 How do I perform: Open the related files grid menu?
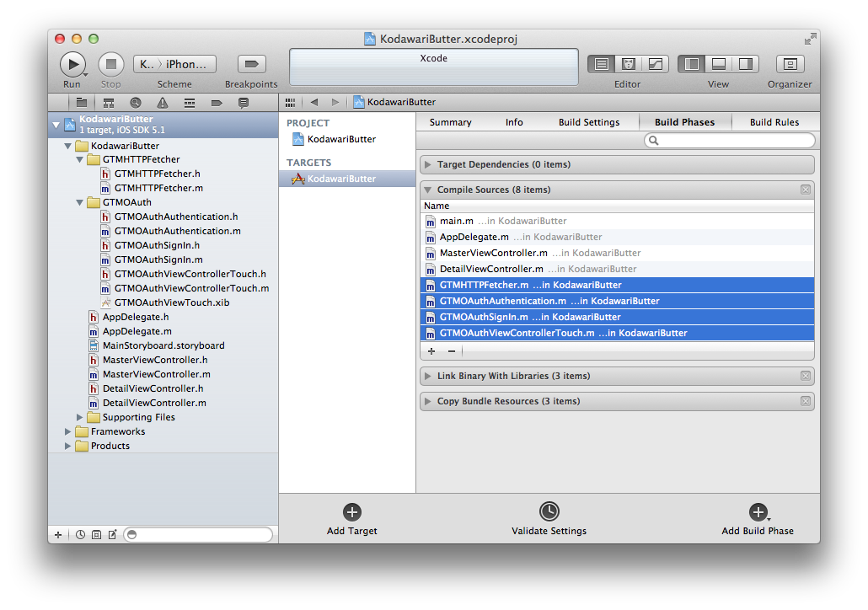[290, 103]
